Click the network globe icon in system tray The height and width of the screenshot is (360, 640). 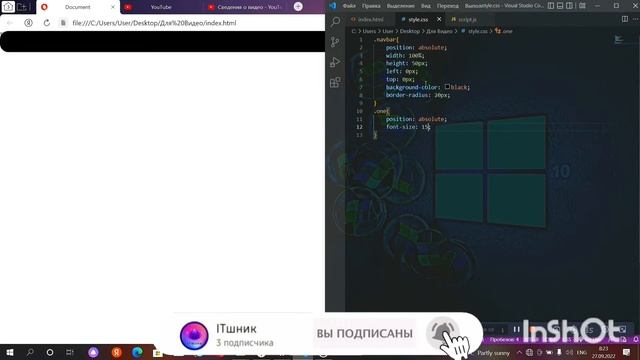[x=529, y=352]
